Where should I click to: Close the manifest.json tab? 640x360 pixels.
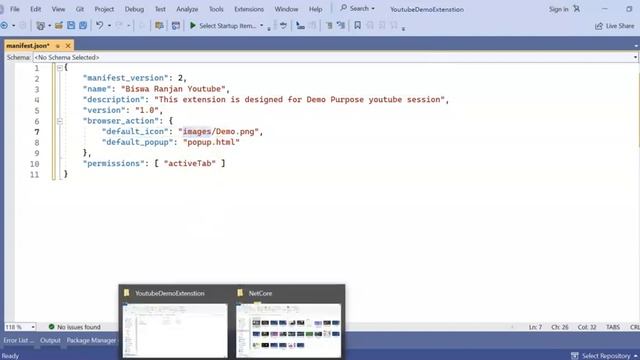(x=68, y=46)
